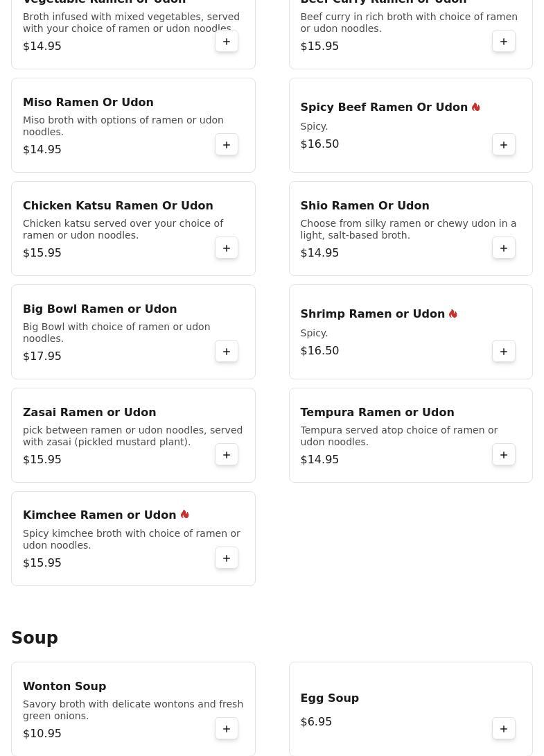This screenshot has height=756, width=544.
Task: Add Chicken Katsu Ramen Or Udon
Action: [x=227, y=248]
